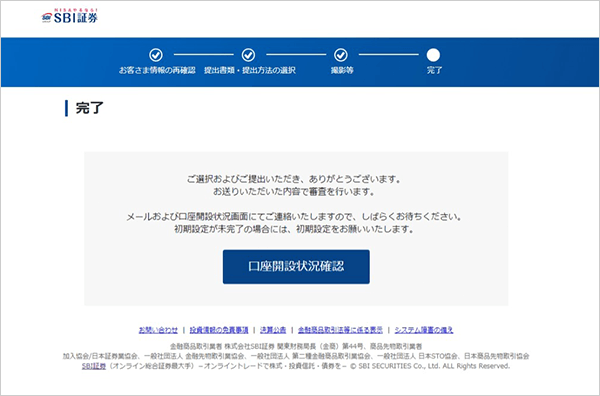Click the footer line starting 金融商品取引業者 株式会社SBI証券

pos(296,347)
